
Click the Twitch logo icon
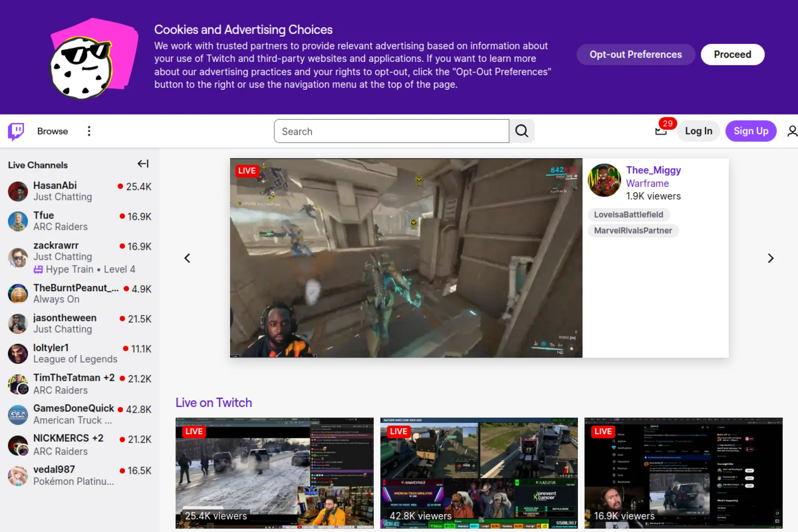[x=16, y=131]
